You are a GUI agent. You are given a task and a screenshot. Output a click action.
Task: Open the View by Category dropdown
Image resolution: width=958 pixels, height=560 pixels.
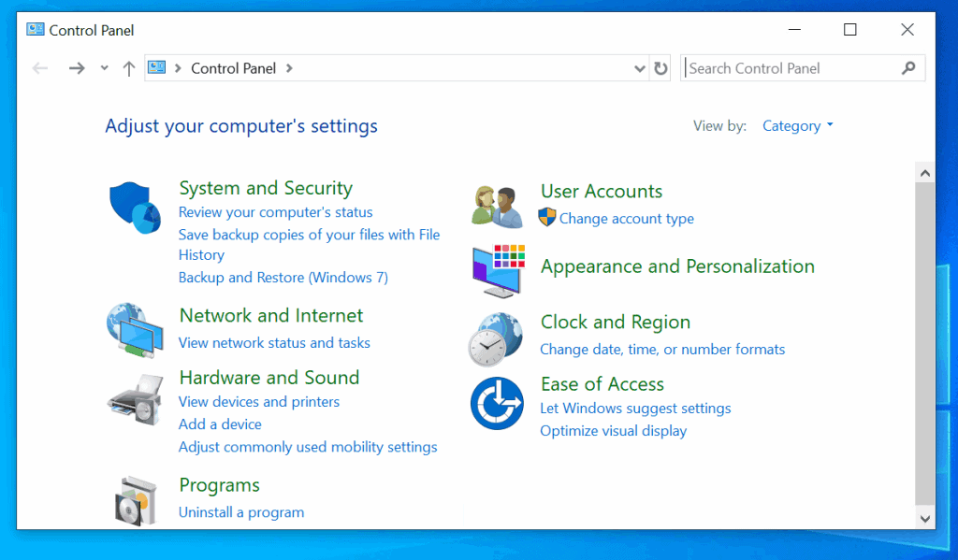[x=797, y=126]
